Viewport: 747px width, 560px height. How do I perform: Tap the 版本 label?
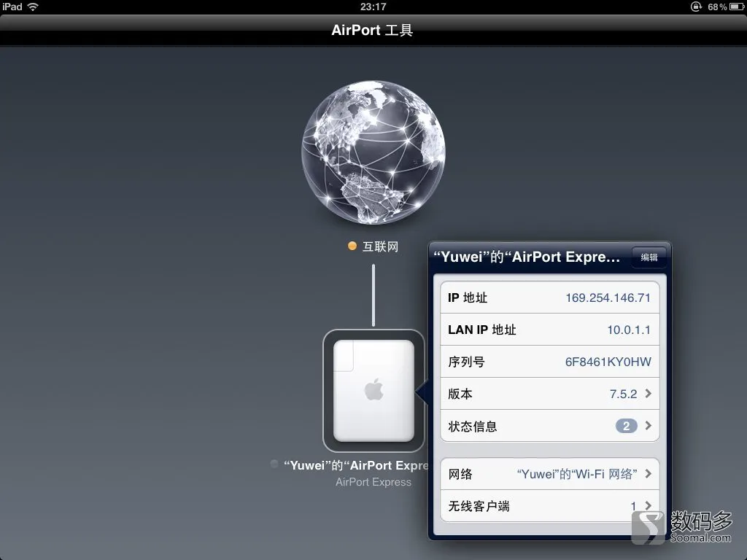coord(460,394)
